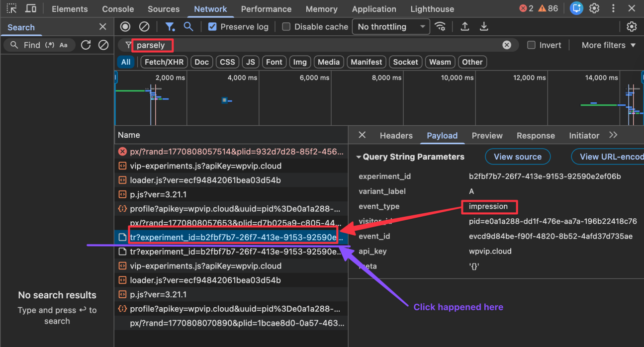Click the View source button
This screenshot has height=347, width=644.
[x=518, y=156]
